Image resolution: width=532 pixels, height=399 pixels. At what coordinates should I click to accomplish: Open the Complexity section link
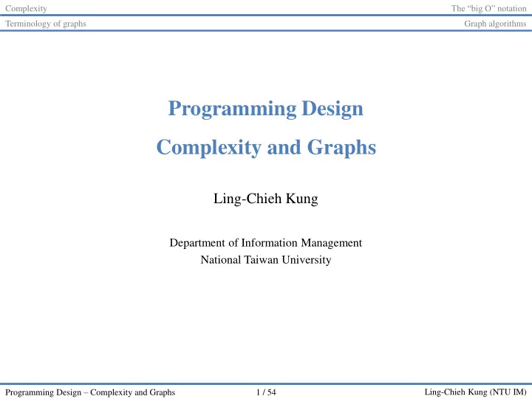(26, 8)
